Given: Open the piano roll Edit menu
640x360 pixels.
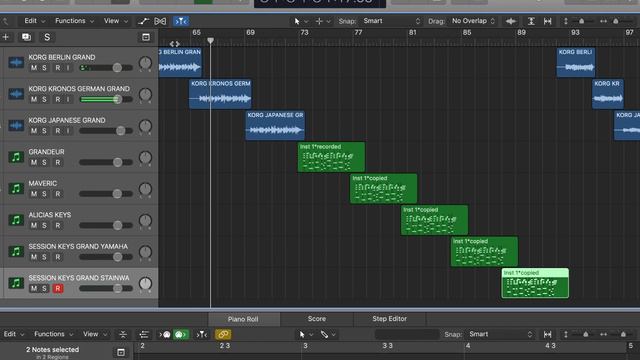Looking at the screenshot, I should (x=13, y=334).
